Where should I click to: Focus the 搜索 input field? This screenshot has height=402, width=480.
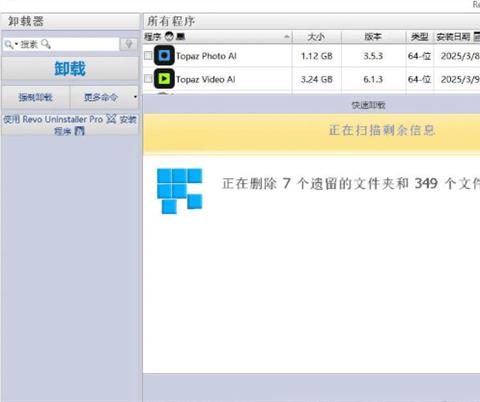tap(61, 44)
